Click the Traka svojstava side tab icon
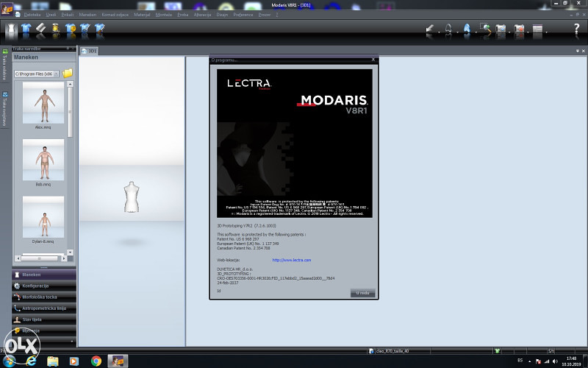The width and height of the screenshot is (588, 368). [4, 94]
